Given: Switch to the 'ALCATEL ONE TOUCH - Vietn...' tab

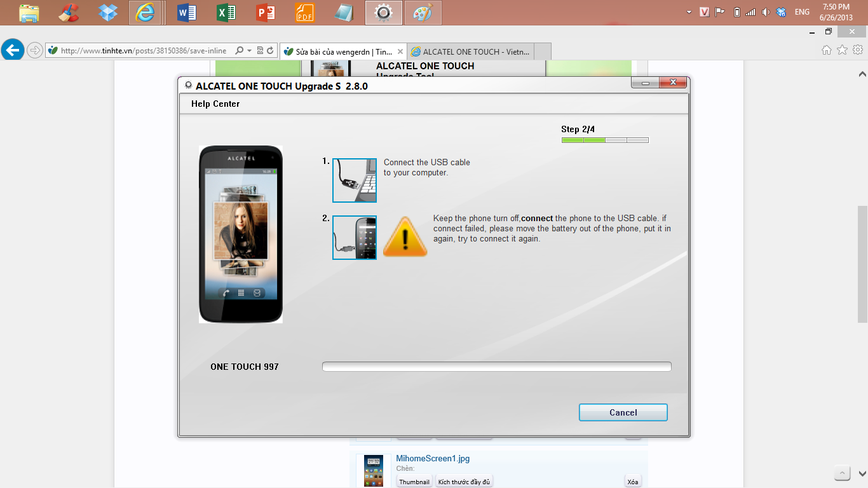Looking at the screenshot, I should coord(470,51).
